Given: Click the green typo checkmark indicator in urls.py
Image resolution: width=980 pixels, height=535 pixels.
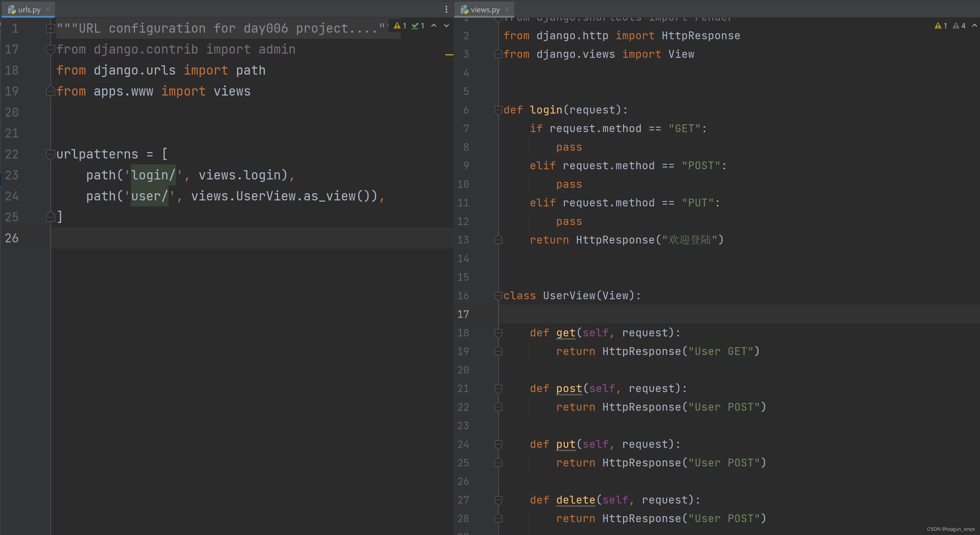Looking at the screenshot, I should pyautogui.click(x=418, y=26).
